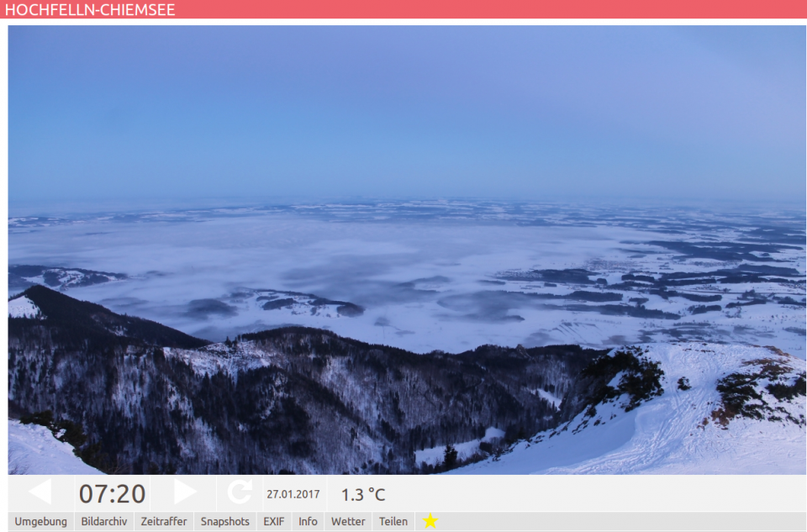Click the empty gray bar right of the star
This screenshot has width=807, height=532.
pos(622,521)
